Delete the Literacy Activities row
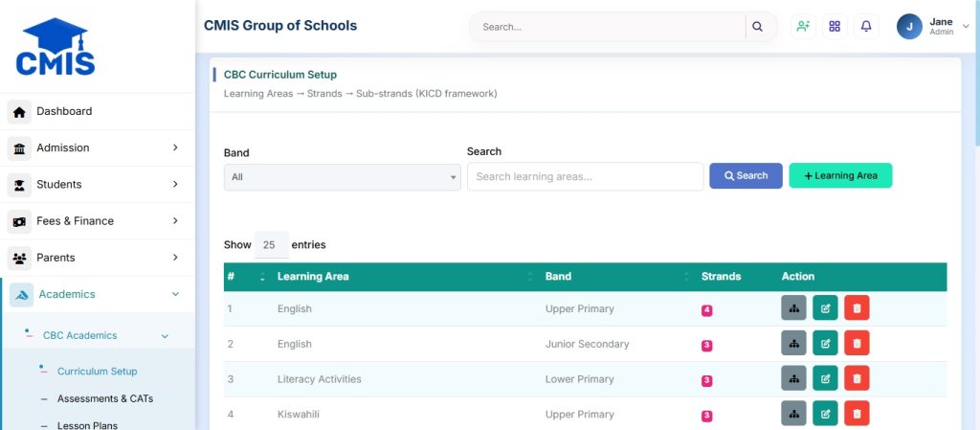The height and width of the screenshot is (430, 980). [857, 378]
